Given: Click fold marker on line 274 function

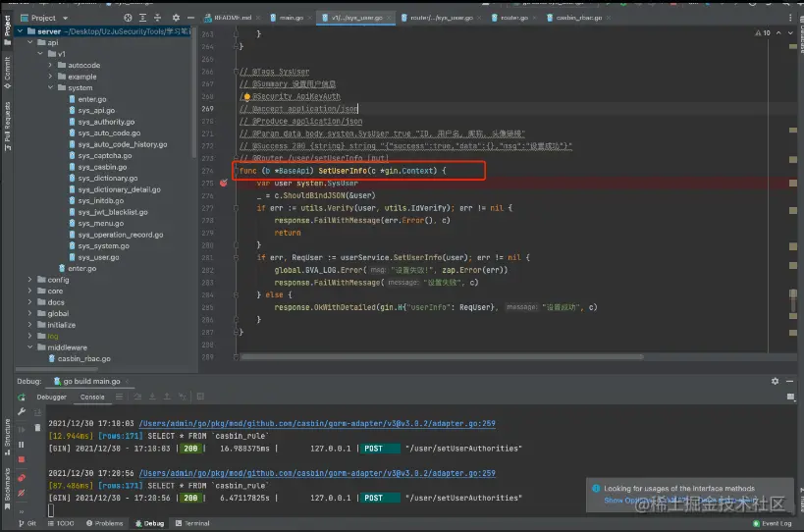Looking at the screenshot, I should coord(236,171).
